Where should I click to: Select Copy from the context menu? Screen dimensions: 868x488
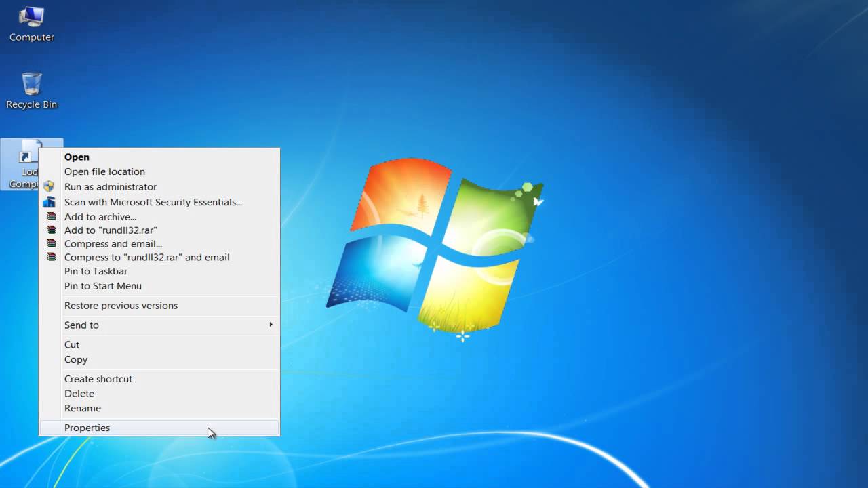click(x=159, y=360)
